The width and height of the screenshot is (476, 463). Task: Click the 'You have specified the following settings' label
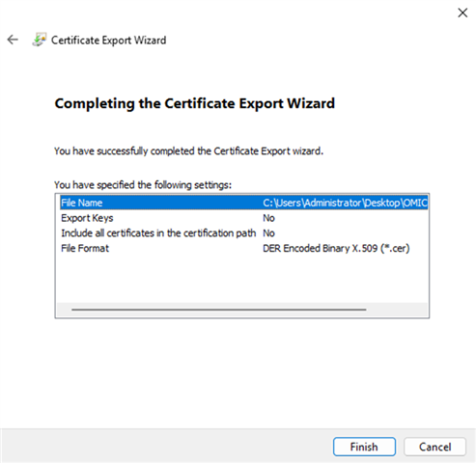[143, 185]
